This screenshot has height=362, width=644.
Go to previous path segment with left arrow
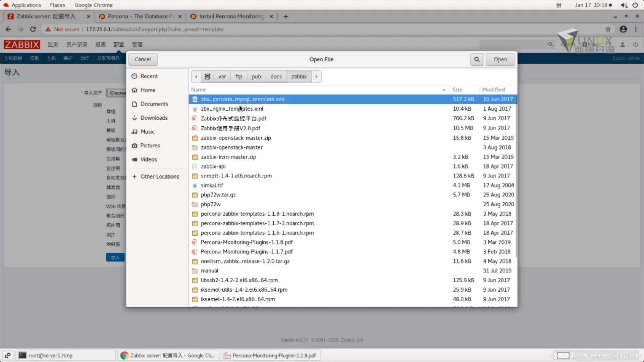196,76
